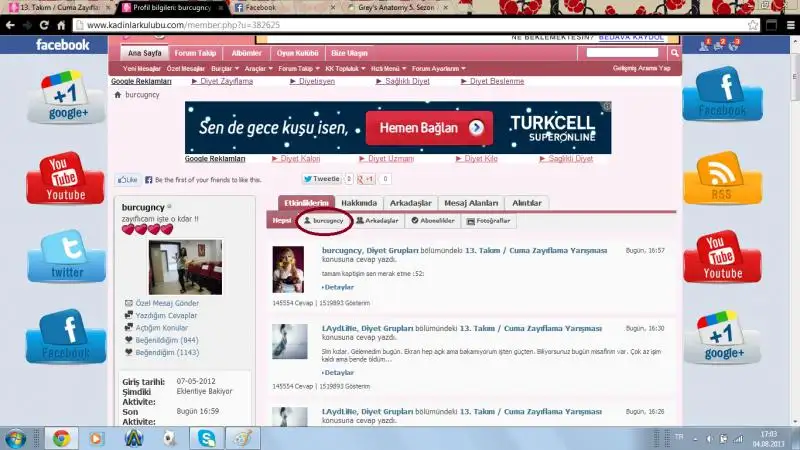The height and width of the screenshot is (450, 800).
Task: Click the left sidebar Google+ icon
Action: click(65, 97)
